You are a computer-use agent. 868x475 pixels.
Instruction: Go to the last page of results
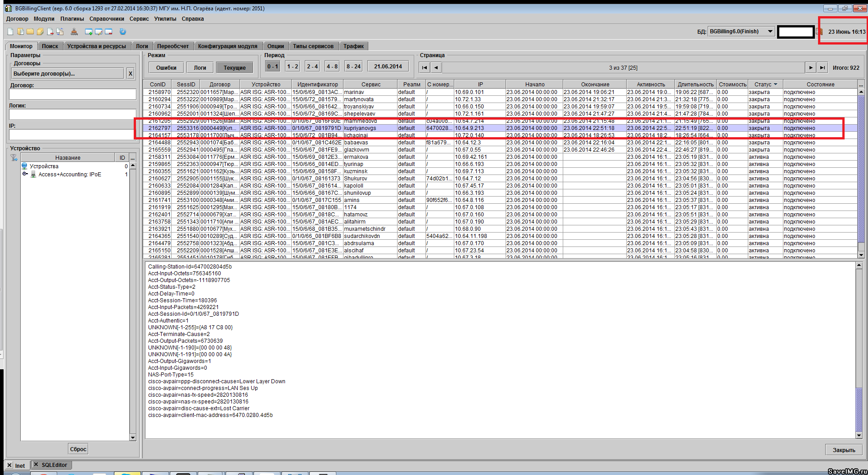822,67
